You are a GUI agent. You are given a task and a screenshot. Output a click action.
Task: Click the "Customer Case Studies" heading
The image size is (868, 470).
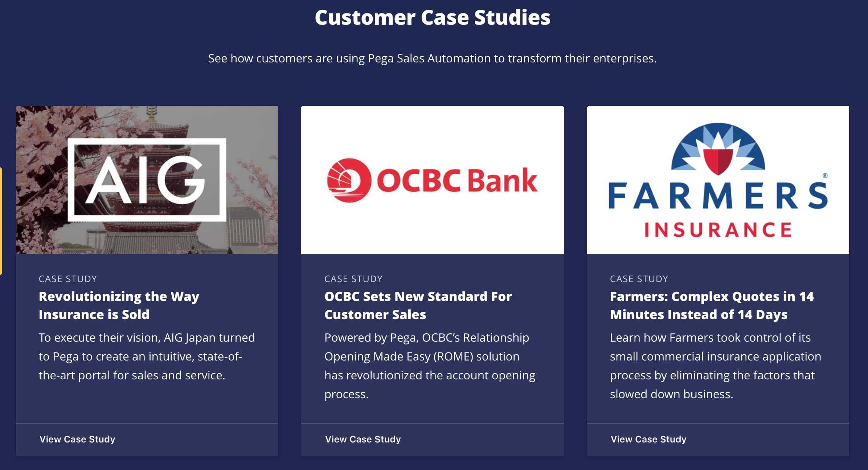point(433,17)
